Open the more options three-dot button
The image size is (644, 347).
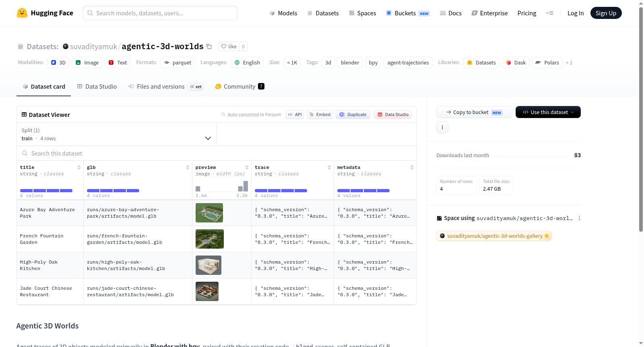coord(442,127)
